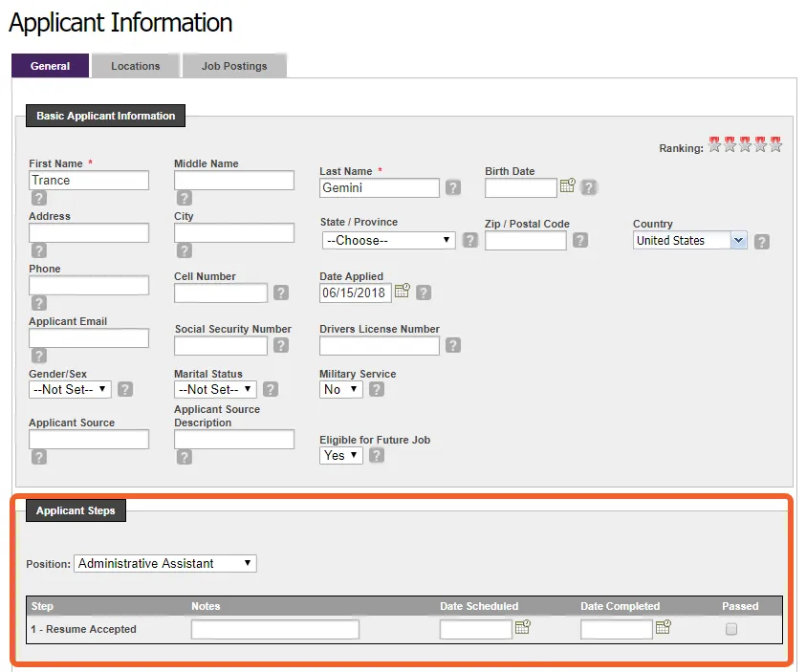Image resolution: width=806 pixels, height=672 pixels.
Task: Set ranking to five stars
Action: (776, 144)
